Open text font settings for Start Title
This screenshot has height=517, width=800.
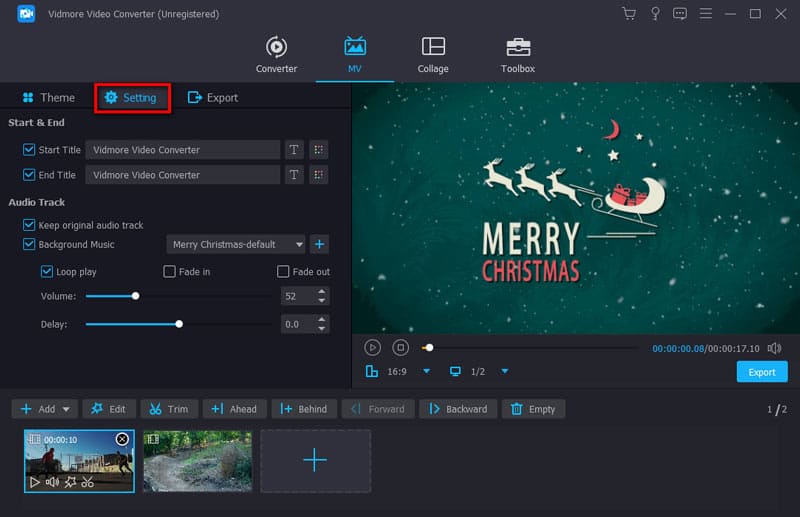[x=294, y=150]
